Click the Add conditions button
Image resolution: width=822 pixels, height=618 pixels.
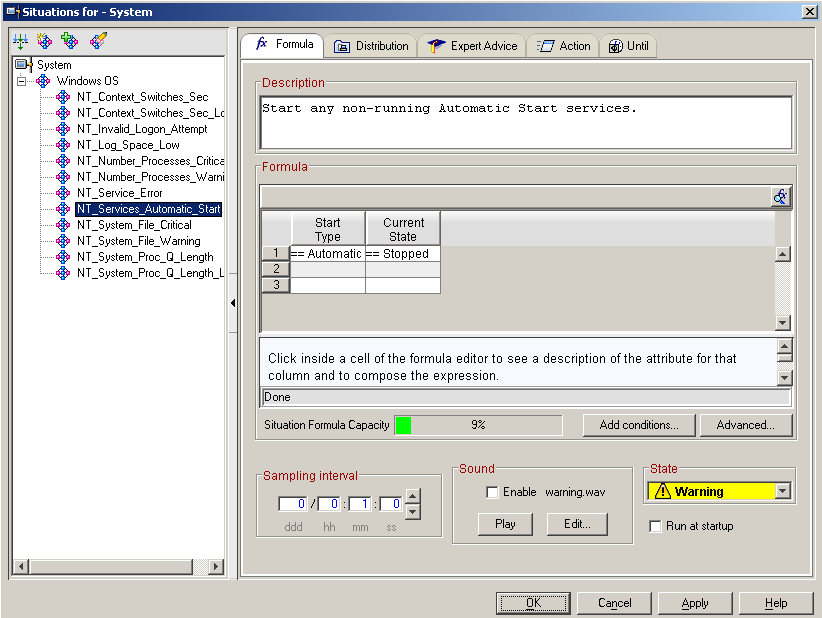(639, 425)
